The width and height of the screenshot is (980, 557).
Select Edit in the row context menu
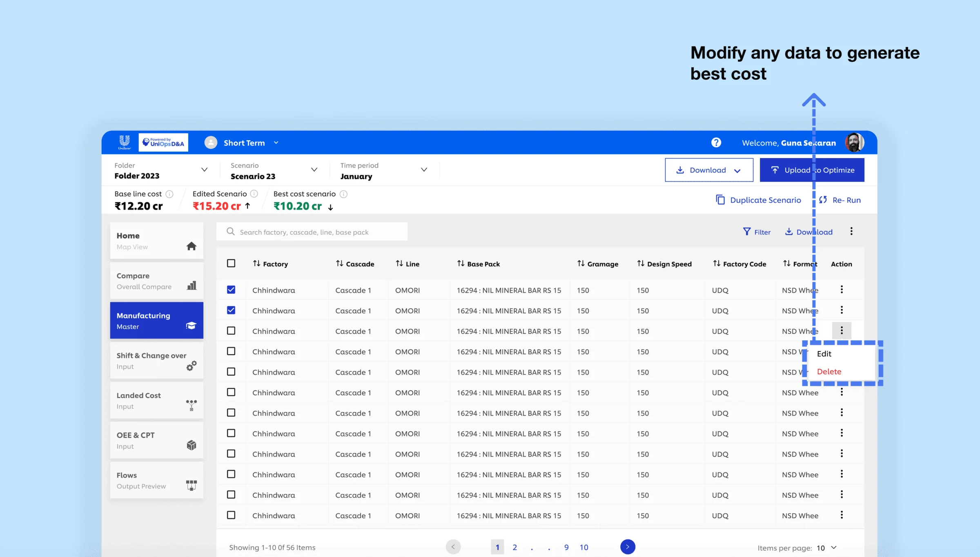(x=824, y=354)
